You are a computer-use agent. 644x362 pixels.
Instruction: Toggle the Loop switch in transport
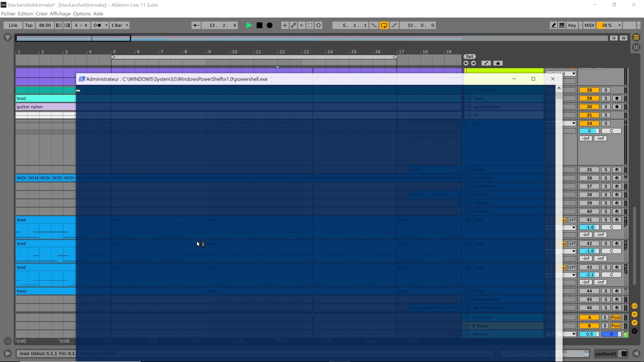(384, 25)
